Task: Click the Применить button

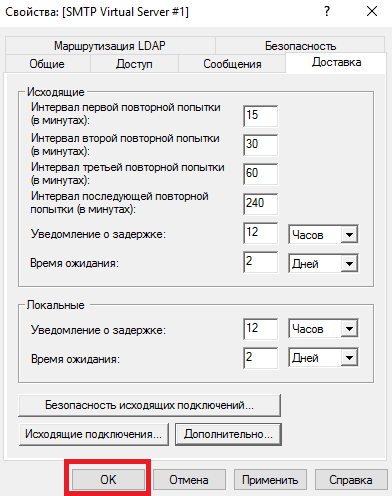Action: point(270,479)
